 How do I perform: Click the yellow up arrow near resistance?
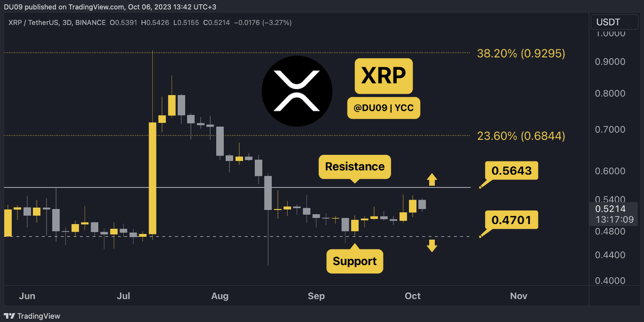(432, 179)
